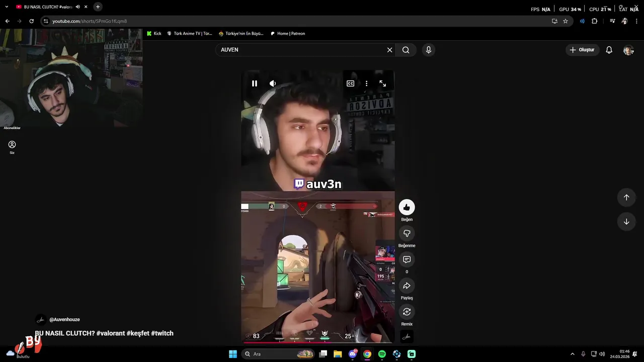Screen dimensions: 644x362
Task: Open volume control in the system tray
Action: [x=602, y=354]
